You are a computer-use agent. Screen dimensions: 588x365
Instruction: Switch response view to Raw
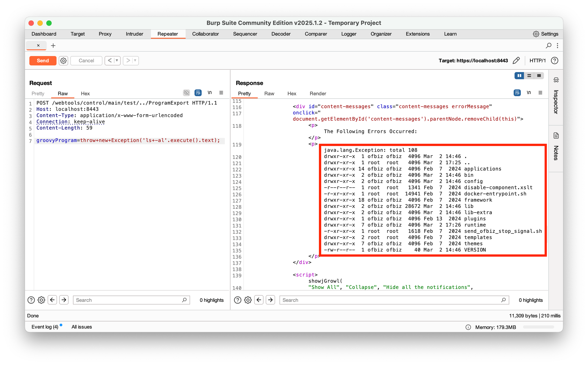coord(269,94)
